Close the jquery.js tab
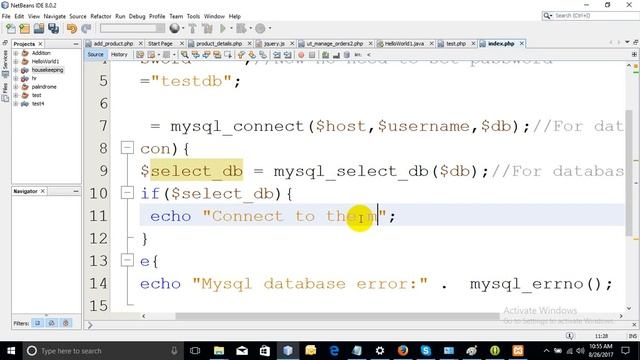 coord(292,43)
